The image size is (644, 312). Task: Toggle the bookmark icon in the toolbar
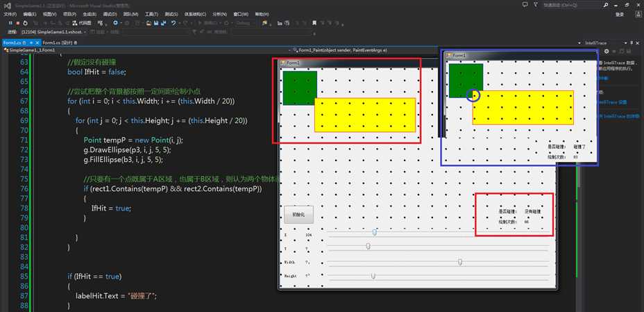point(314,23)
